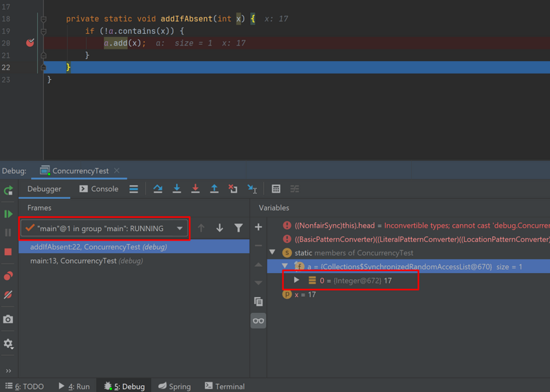
Task: Click the Step Out icon
Action: coord(214,189)
